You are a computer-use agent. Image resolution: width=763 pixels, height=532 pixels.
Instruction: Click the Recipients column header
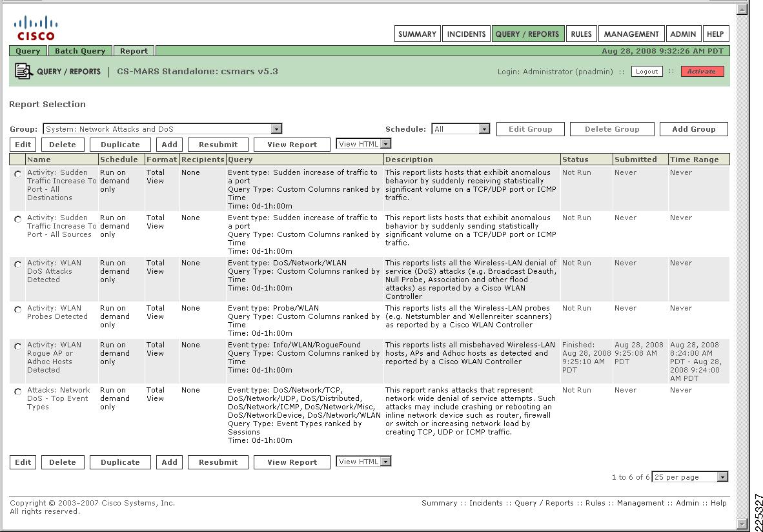pyautogui.click(x=203, y=159)
